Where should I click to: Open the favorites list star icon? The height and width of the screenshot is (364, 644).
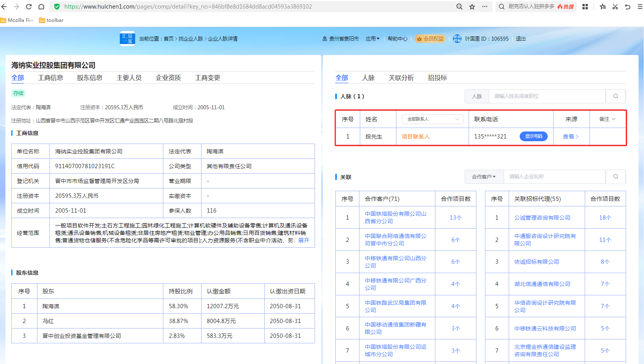603,7
